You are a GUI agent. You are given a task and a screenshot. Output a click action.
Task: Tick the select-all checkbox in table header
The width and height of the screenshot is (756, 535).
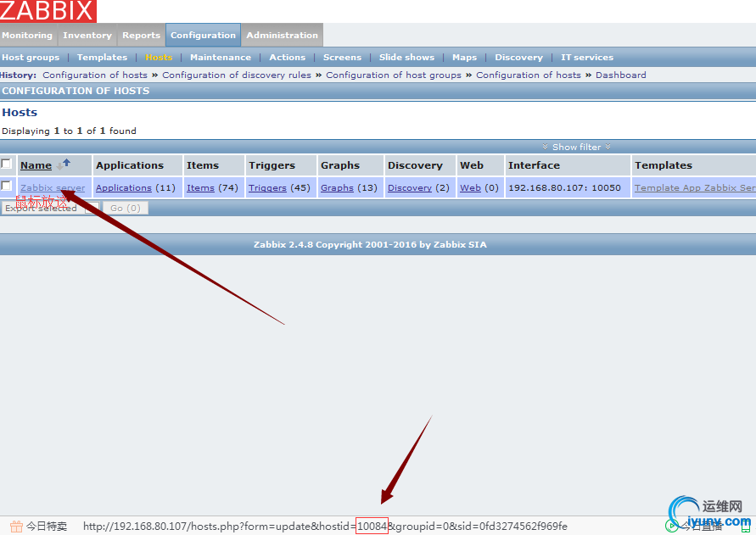(x=6, y=164)
